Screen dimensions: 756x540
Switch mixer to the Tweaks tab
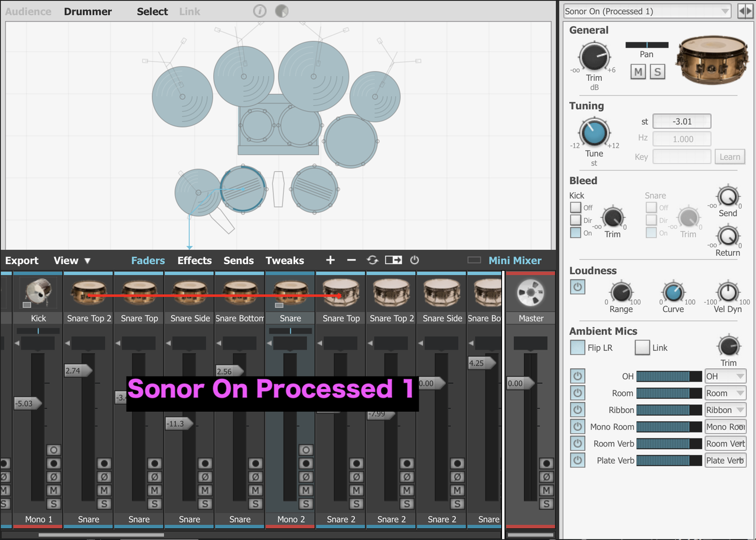click(285, 261)
